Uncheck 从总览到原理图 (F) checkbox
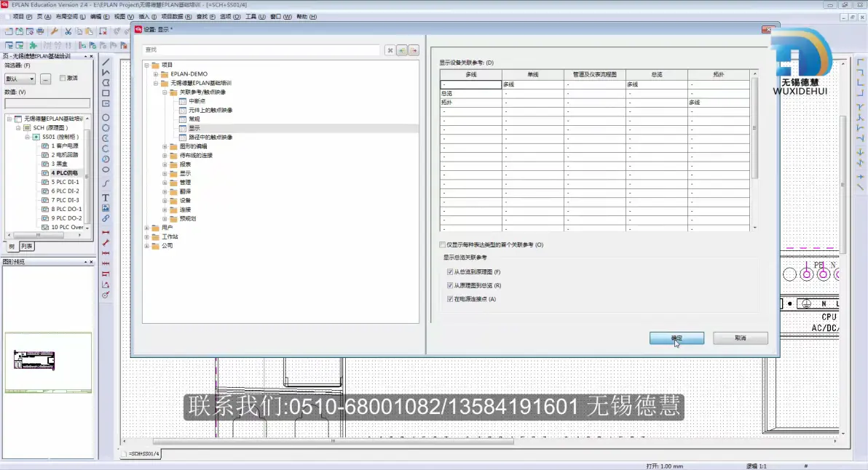 coord(450,272)
